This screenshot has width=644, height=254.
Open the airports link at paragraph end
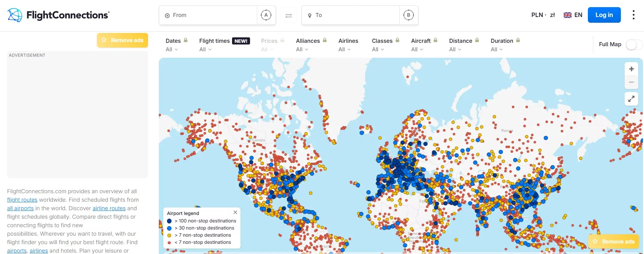pos(17,251)
